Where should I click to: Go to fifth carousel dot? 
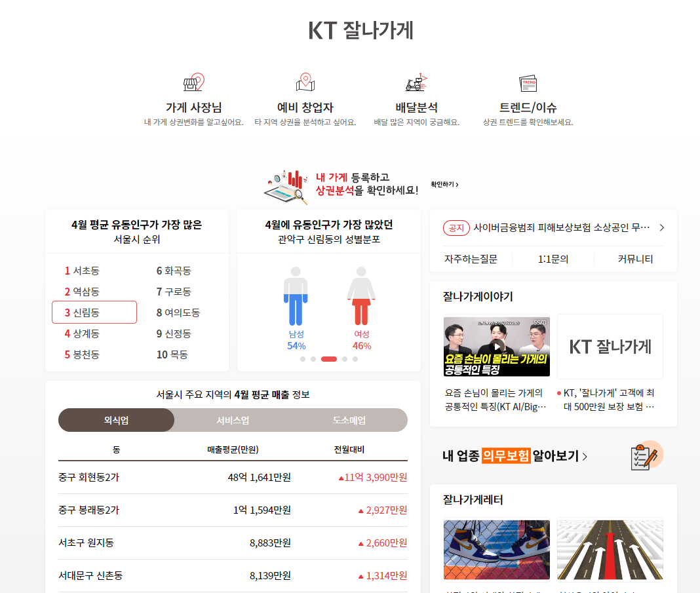point(355,359)
